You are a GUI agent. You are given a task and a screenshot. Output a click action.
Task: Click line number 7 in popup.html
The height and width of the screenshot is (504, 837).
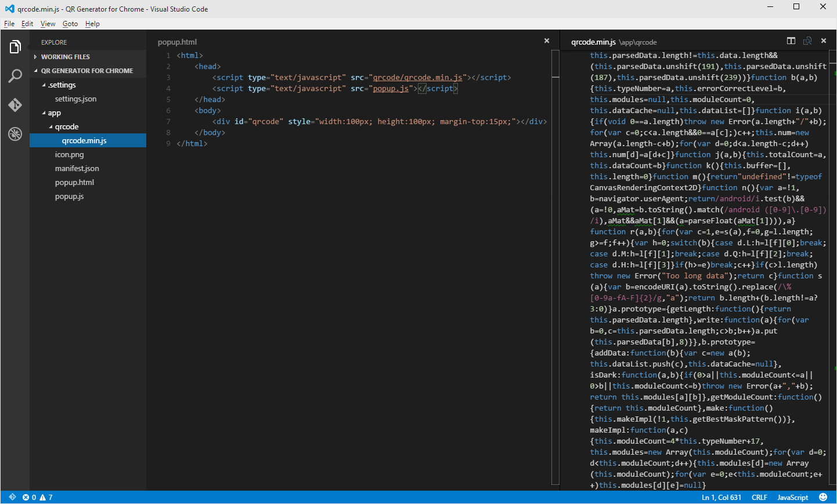(168, 121)
